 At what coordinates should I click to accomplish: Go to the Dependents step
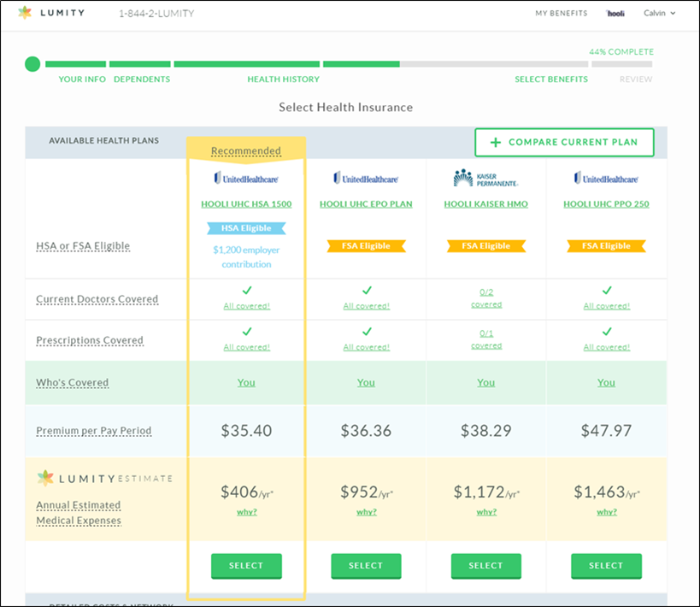(141, 80)
